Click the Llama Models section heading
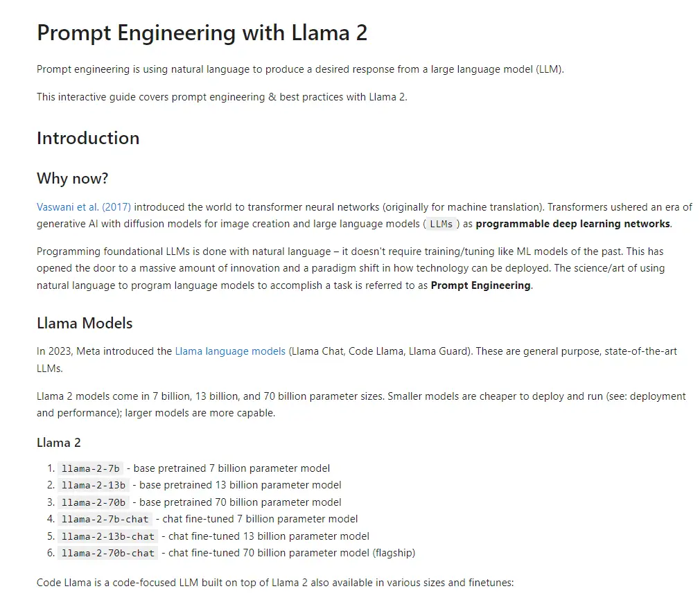Image resolution: width=700 pixels, height=600 pixels. pos(85,323)
